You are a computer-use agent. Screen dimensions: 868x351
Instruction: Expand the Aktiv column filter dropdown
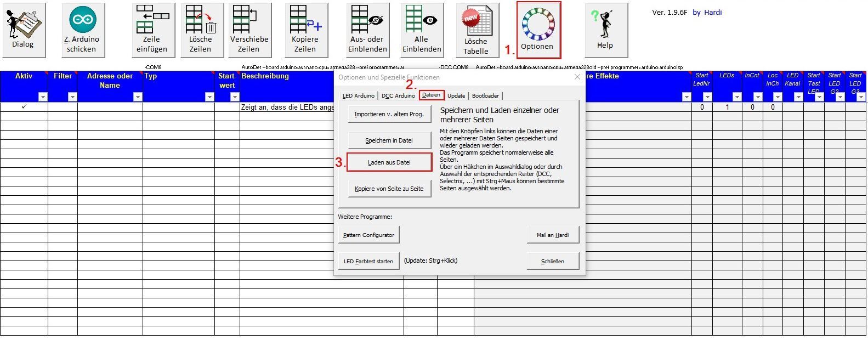coord(43,97)
